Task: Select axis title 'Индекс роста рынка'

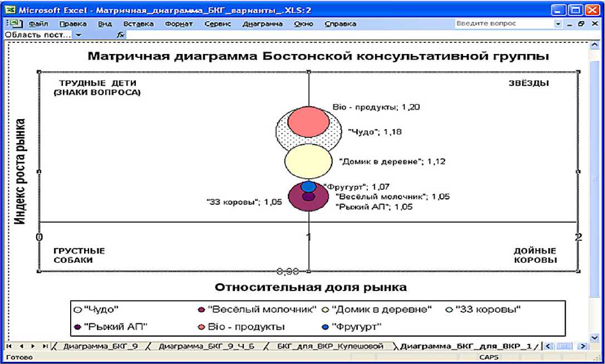Action: pyautogui.click(x=19, y=171)
